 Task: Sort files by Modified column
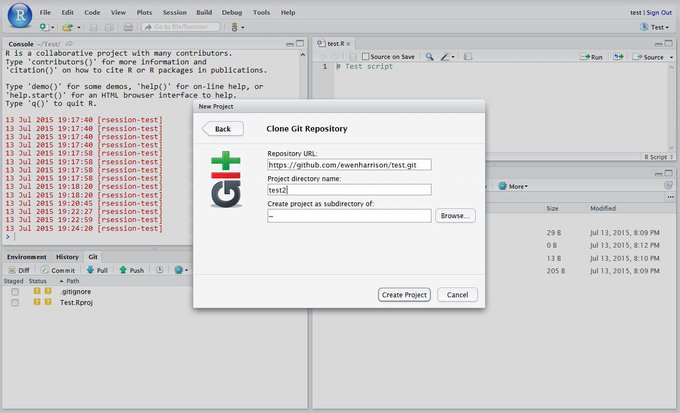603,208
